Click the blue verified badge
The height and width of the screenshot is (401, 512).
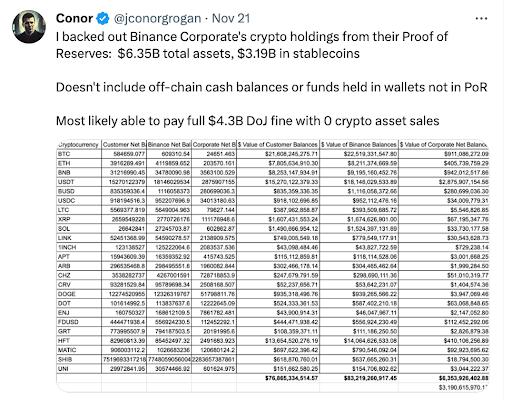point(103,19)
